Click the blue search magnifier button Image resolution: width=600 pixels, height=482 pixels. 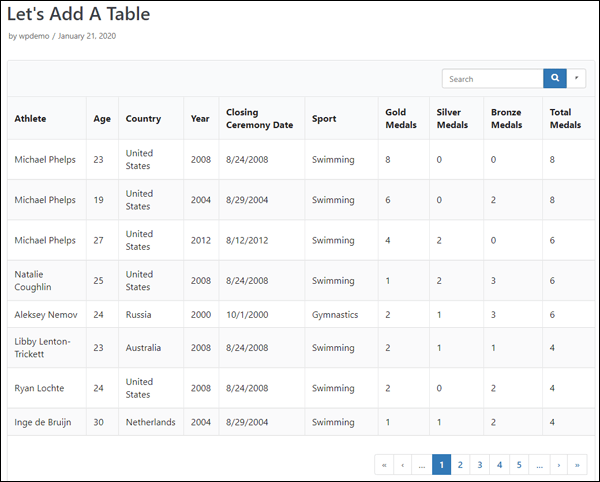tap(554, 79)
